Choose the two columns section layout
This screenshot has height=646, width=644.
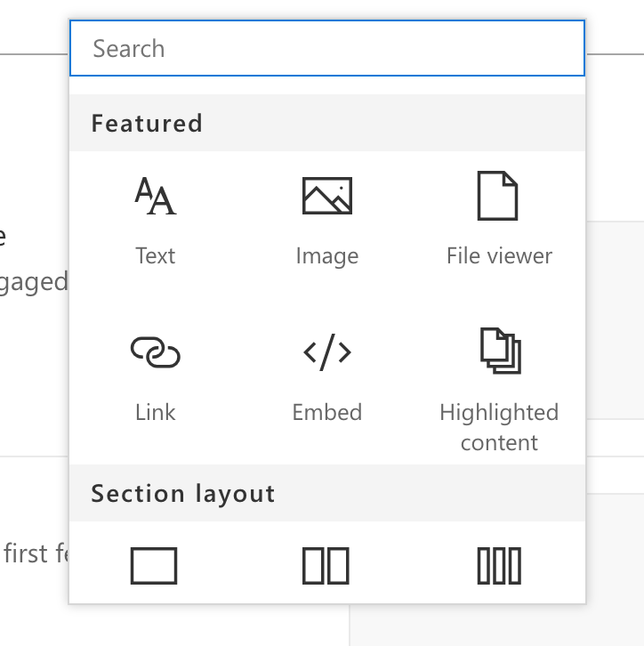pyautogui.click(x=326, y=566)
